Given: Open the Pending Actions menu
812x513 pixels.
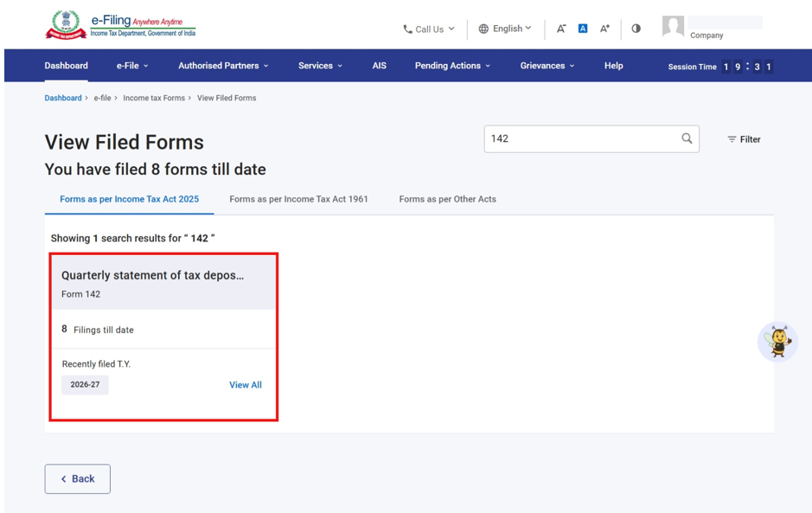Looking at the screenshot, I should (452, 66).
